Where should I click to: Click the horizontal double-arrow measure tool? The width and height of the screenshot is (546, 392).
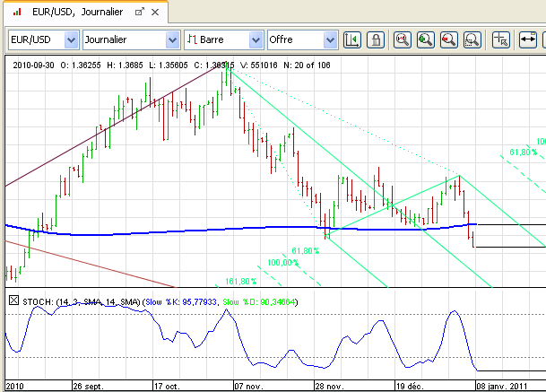528,40
